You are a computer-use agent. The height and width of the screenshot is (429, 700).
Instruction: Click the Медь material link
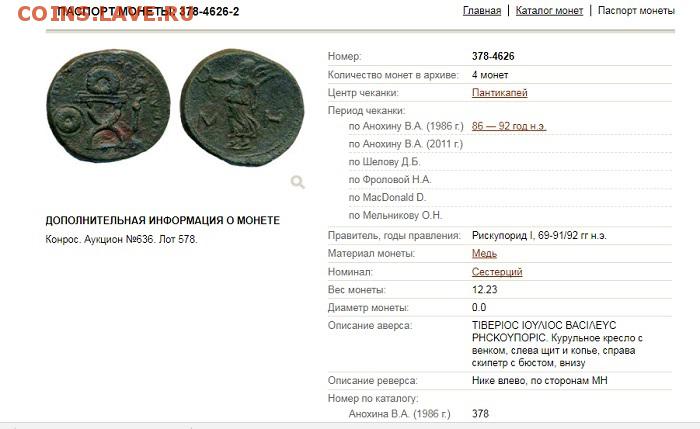pyautogui.click(x=484, y=254)
